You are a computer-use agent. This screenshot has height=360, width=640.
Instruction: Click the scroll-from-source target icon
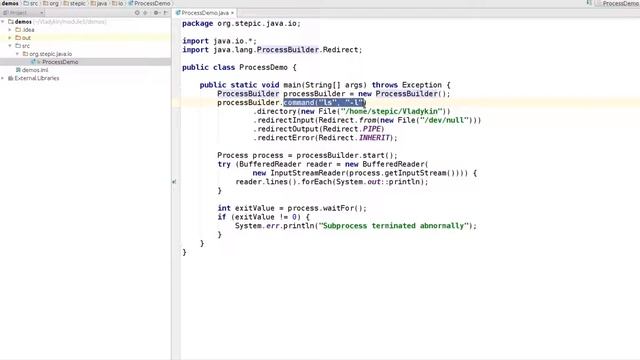click(x=137, y=13)
